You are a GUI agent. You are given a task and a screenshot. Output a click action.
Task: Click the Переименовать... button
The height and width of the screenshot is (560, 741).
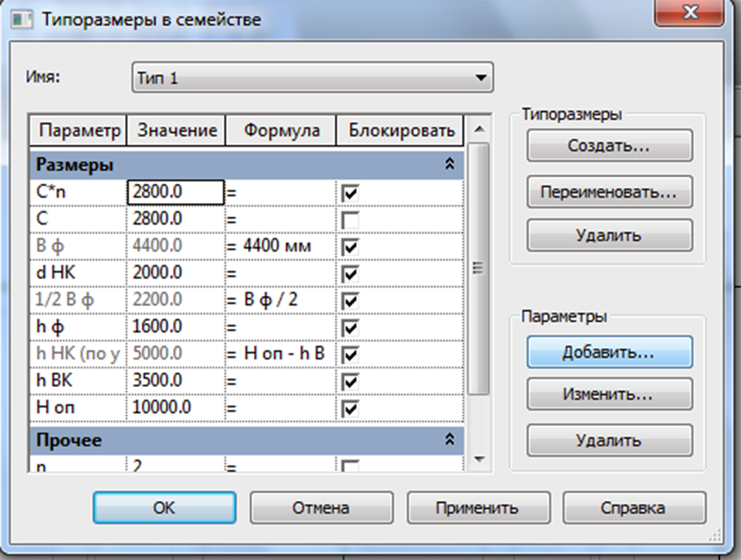(609, 192)
